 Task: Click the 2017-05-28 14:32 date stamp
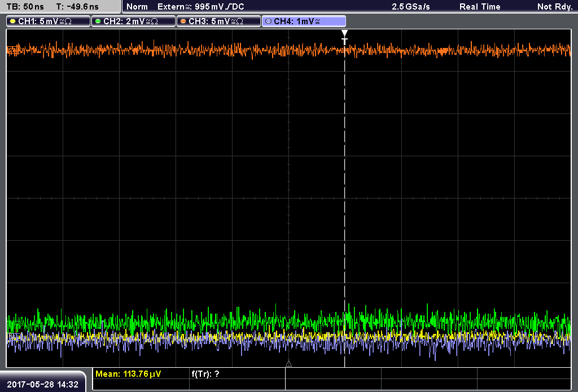coord(43,385)
